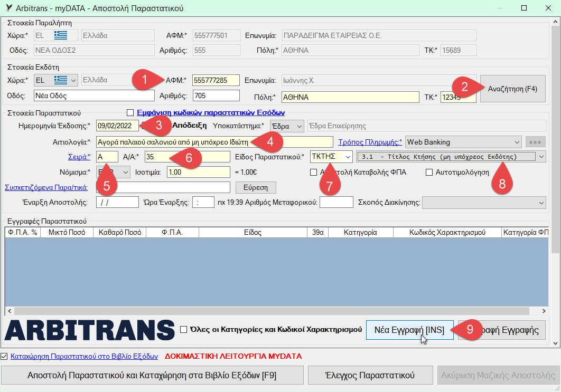Viewport: 561px width, 392px height.
Task: Expand the 3.1 Τίτλος Κτήσης document type dropdown
Action: [451, 157]
